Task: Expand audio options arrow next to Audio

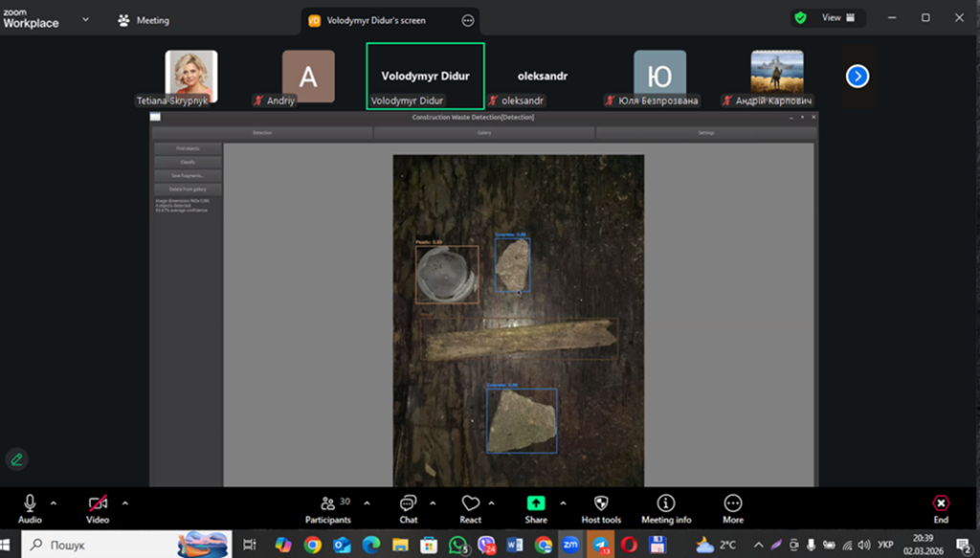Action: [54, 502]
